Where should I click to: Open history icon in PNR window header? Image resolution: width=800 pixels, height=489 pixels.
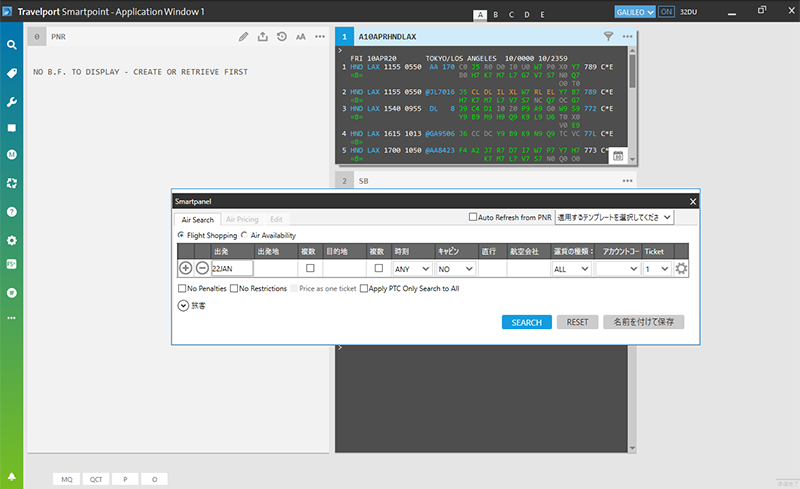[x=282, y=37]
